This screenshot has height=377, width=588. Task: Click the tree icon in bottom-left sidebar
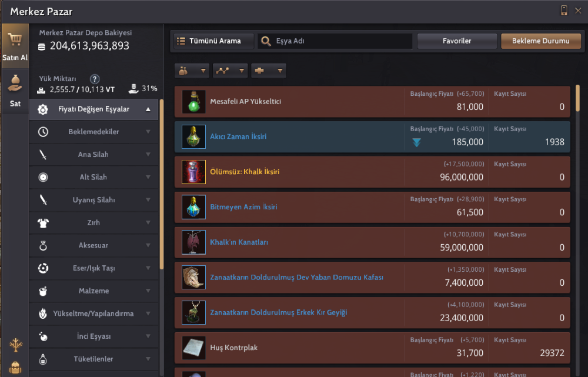[15, 345]
